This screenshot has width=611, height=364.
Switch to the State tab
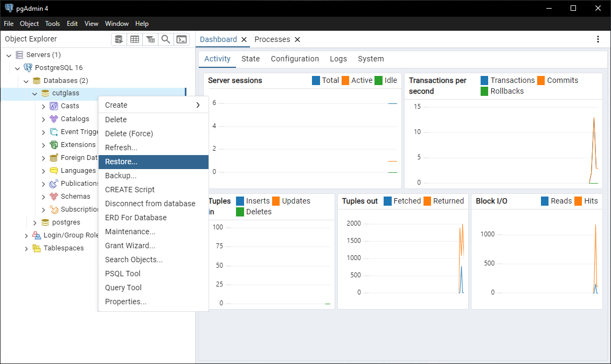[251, 59]
